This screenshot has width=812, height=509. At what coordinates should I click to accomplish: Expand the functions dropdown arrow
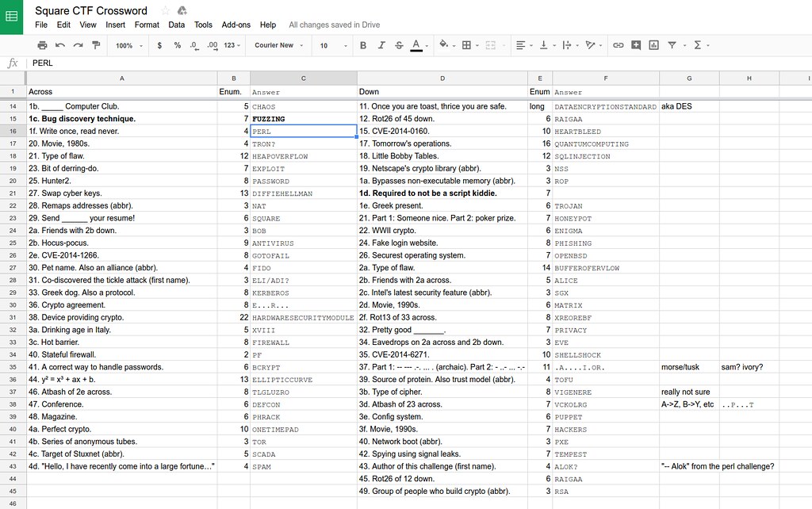[708, 45]
